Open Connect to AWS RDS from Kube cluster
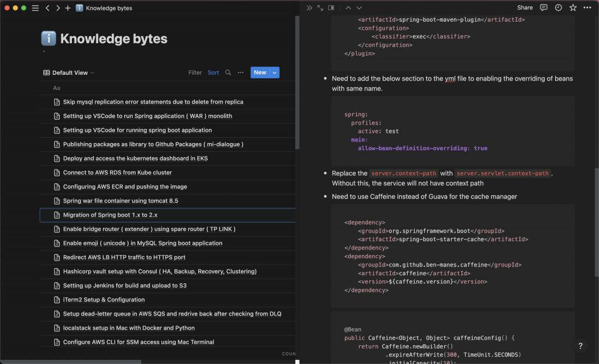Image resolution: width=599 pixels, height=364 pixels. tap(117, 172)
